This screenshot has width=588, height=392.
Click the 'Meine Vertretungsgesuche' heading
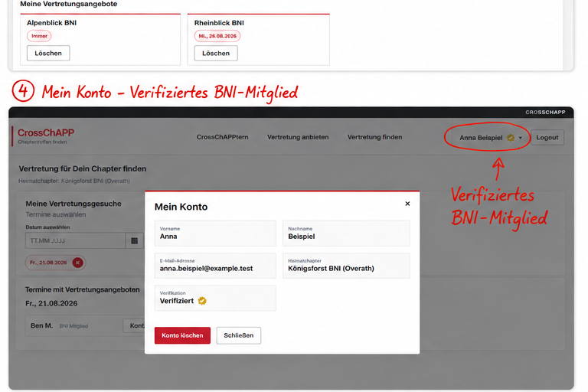point(73,204)
